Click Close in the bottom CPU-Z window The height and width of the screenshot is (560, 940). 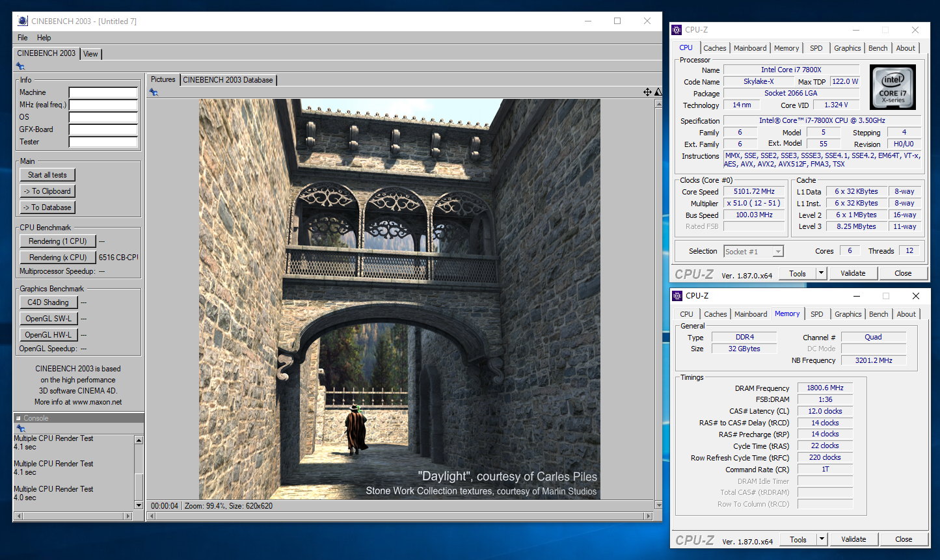coord(904,539)
